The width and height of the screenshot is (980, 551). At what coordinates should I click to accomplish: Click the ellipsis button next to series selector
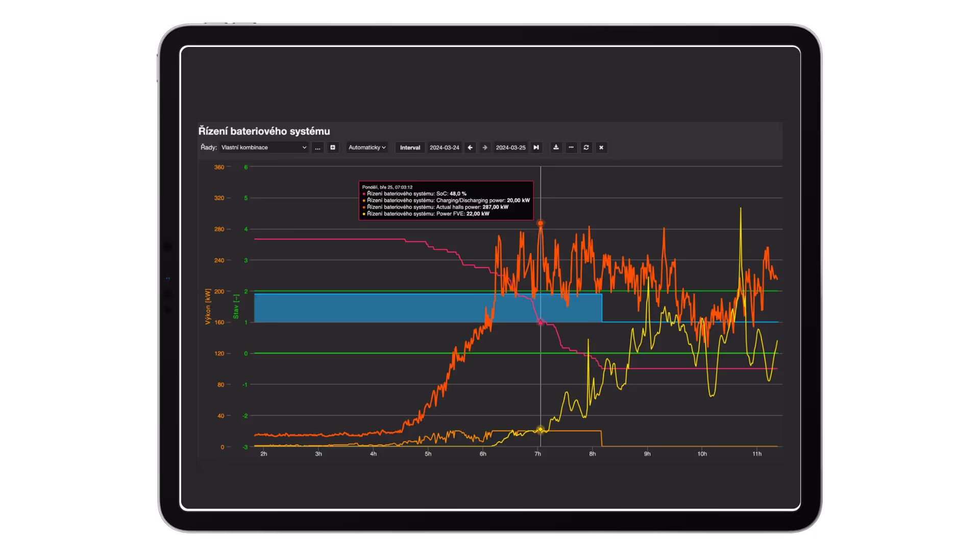317,147
